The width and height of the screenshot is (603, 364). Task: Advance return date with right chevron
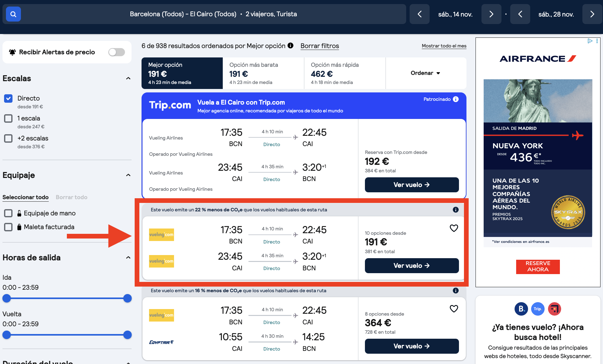coord(592,14)
